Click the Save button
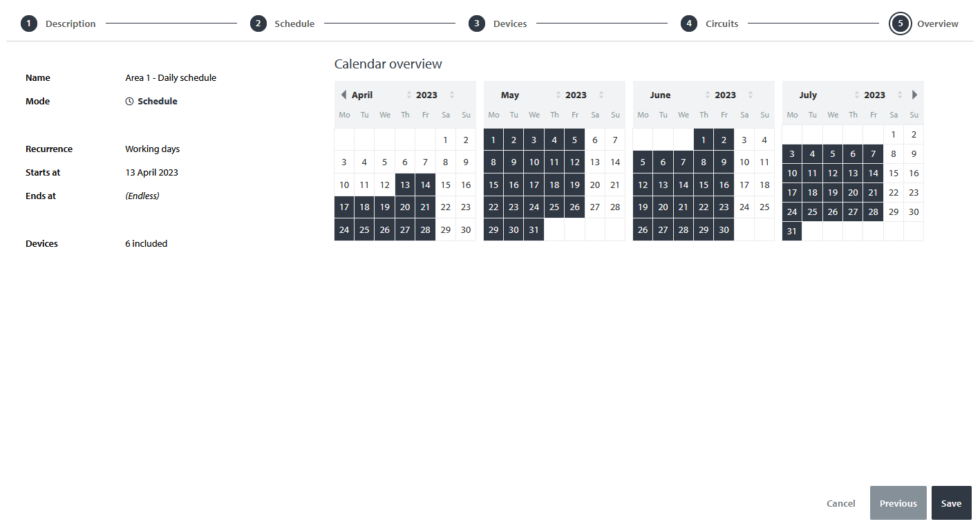 [x=952, y=503]
